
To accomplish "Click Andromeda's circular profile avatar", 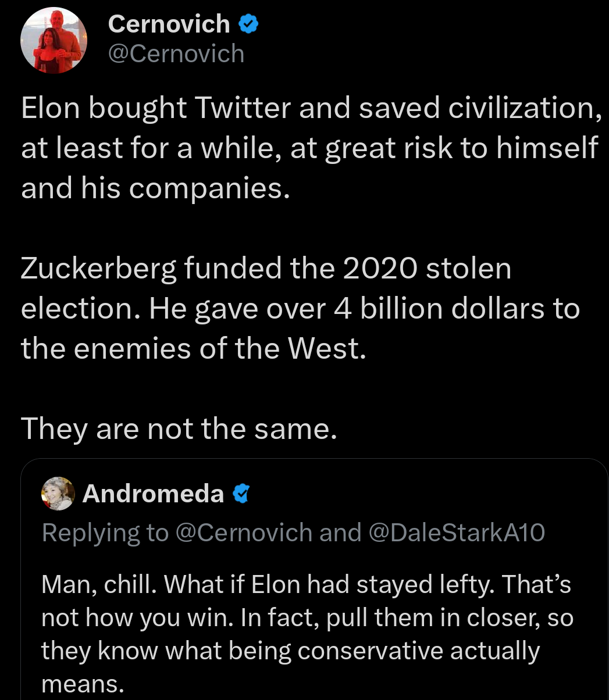I will point(58,494).
